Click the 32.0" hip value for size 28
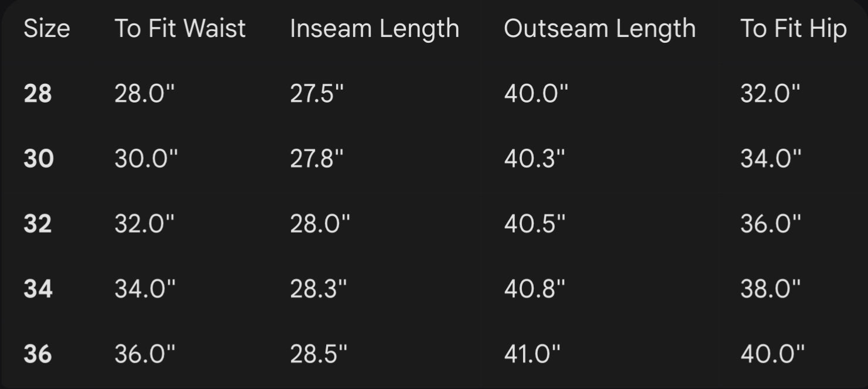This screenshot has width=868, height=389. [770, 94]
